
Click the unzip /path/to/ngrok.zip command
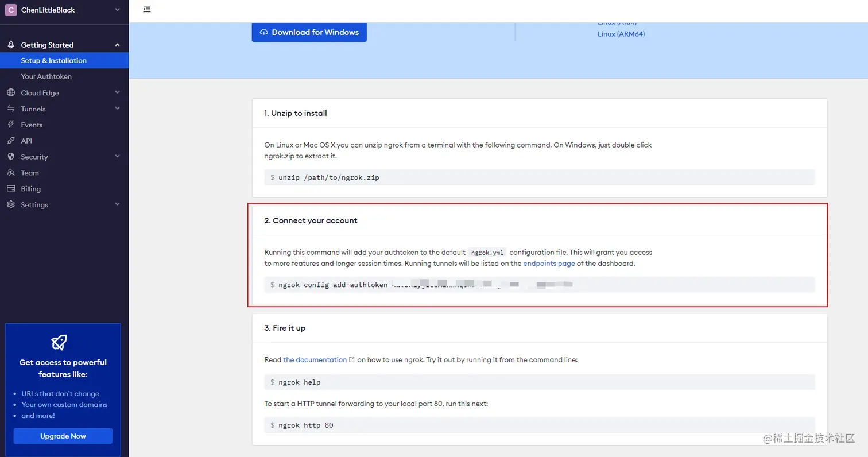pyautogui.click(x=329, y=177)
